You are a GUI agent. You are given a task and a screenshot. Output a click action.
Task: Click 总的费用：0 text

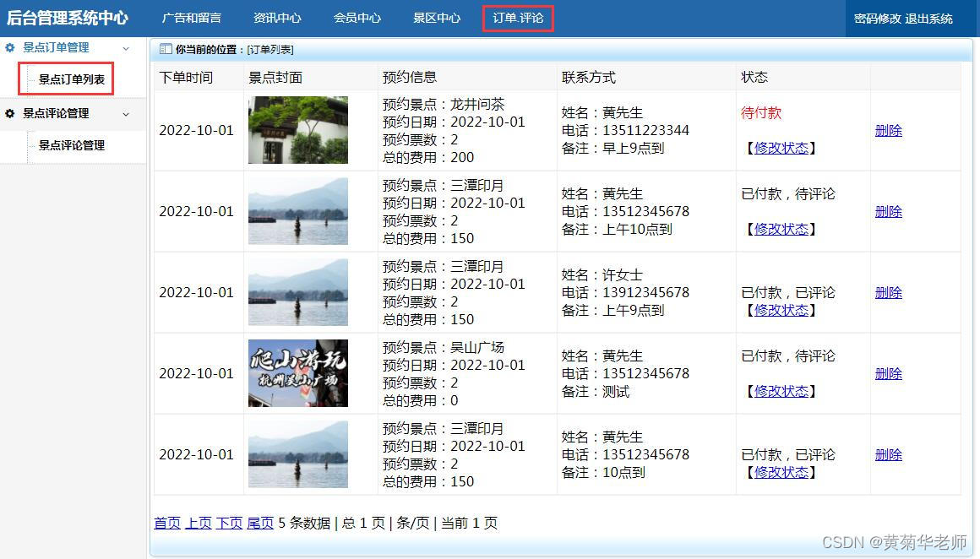420,400
